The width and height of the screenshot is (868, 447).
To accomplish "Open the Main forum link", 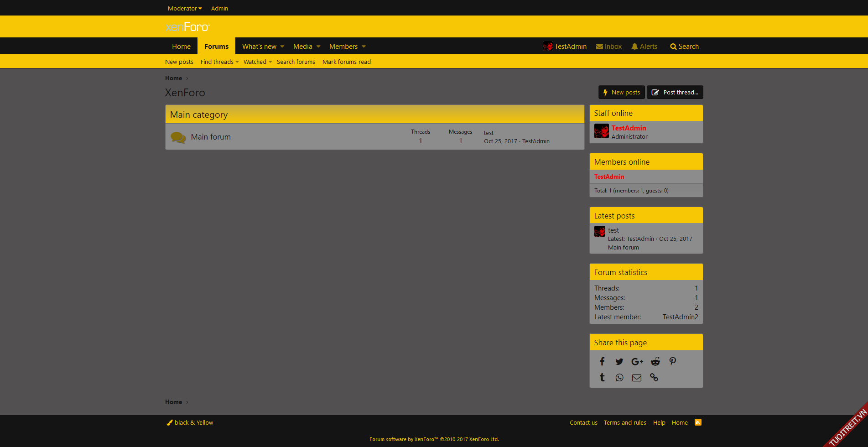I will (211, 137).
